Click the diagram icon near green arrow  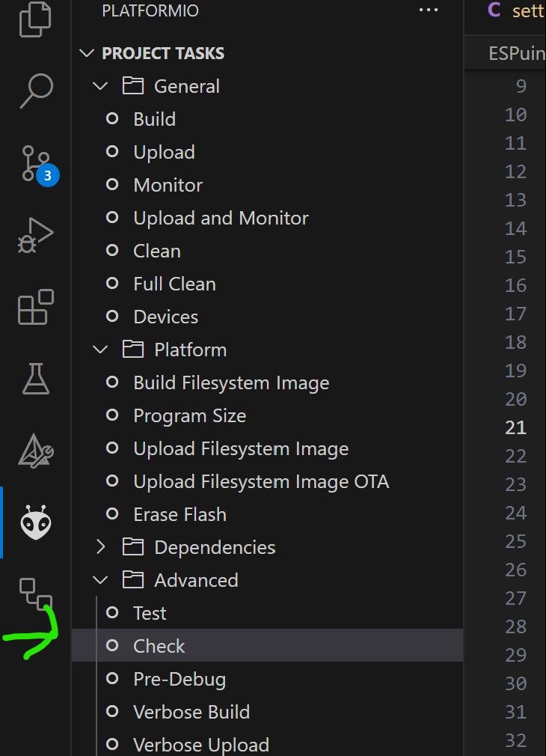point(36,594)
